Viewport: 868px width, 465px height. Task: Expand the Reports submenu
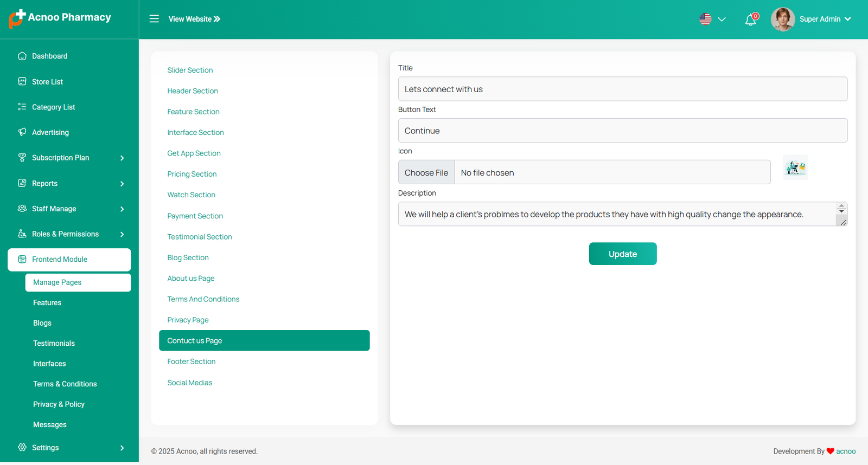pyautogui.click(x=122, y=184)
